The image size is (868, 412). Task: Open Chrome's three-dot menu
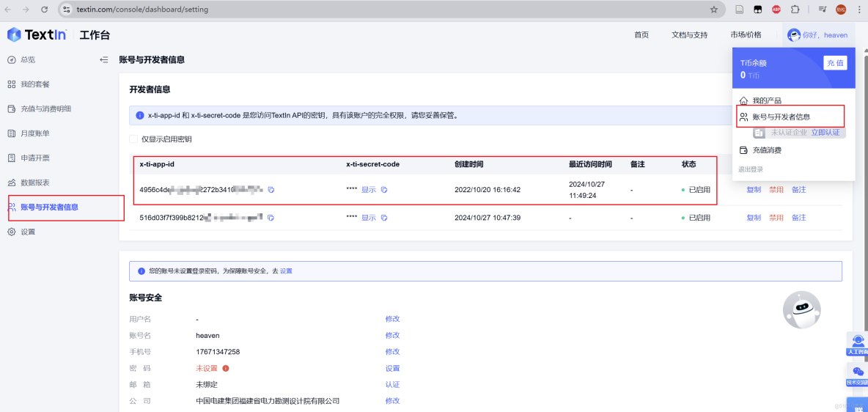[x=859, y=10]
